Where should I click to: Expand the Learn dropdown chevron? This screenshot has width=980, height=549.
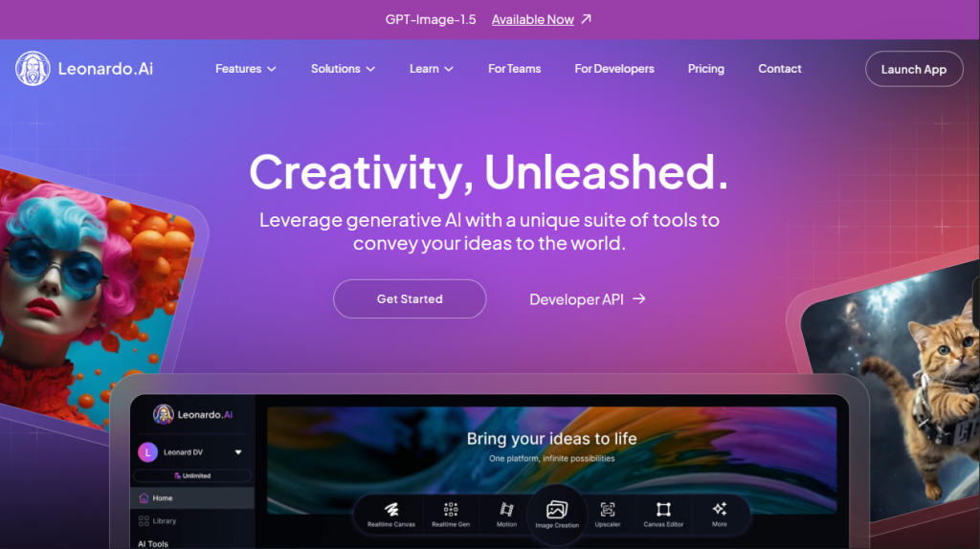coord(449,69)
